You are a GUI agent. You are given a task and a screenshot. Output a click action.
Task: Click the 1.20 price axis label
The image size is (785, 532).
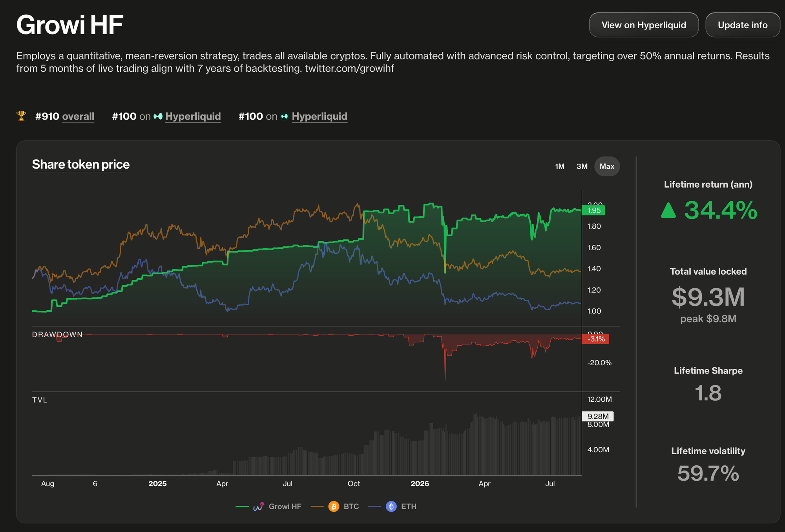(x=594, y=290)
